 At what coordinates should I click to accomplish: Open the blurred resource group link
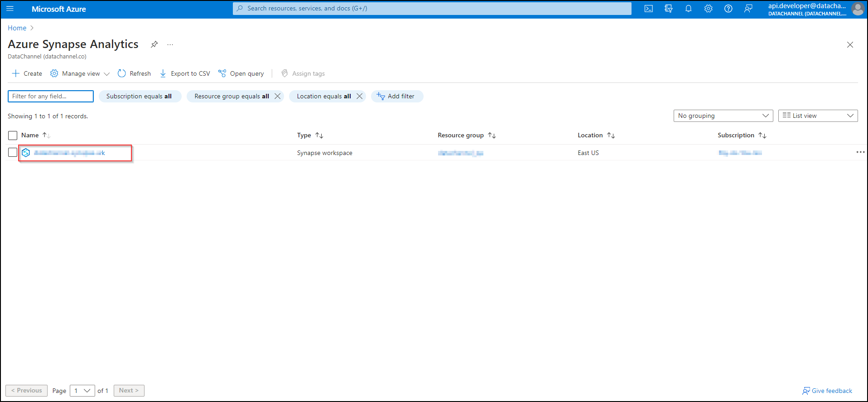(x=461, y=153)
